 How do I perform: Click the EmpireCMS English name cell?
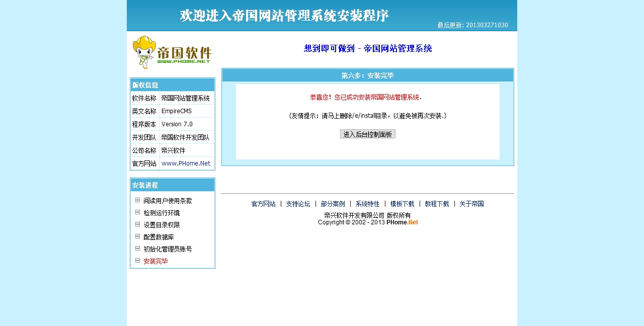[187, 111]
